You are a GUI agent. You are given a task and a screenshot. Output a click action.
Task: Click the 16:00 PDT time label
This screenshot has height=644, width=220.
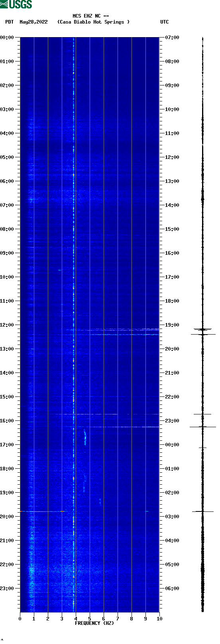[7, 421]
